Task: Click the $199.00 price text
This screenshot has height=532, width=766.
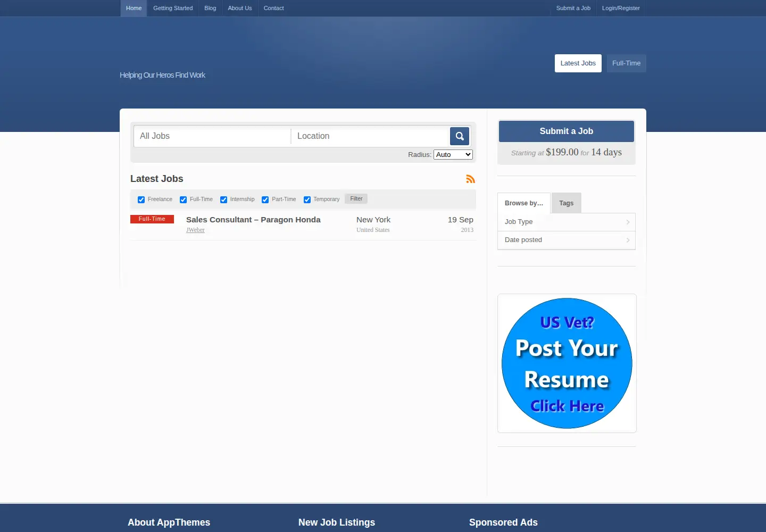Action: [562, 152]
